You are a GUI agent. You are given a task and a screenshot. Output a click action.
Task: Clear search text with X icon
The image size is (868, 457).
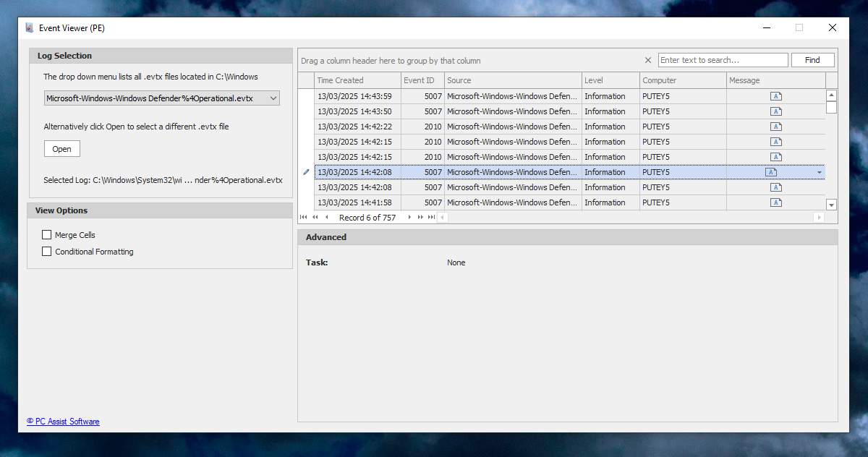(x=648, y=60)
